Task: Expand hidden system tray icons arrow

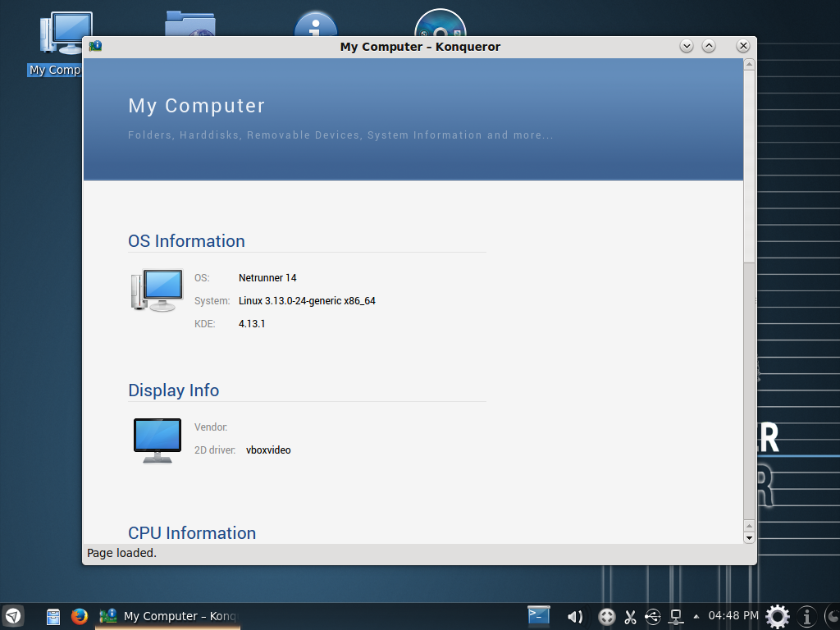Action: (696, 617)
